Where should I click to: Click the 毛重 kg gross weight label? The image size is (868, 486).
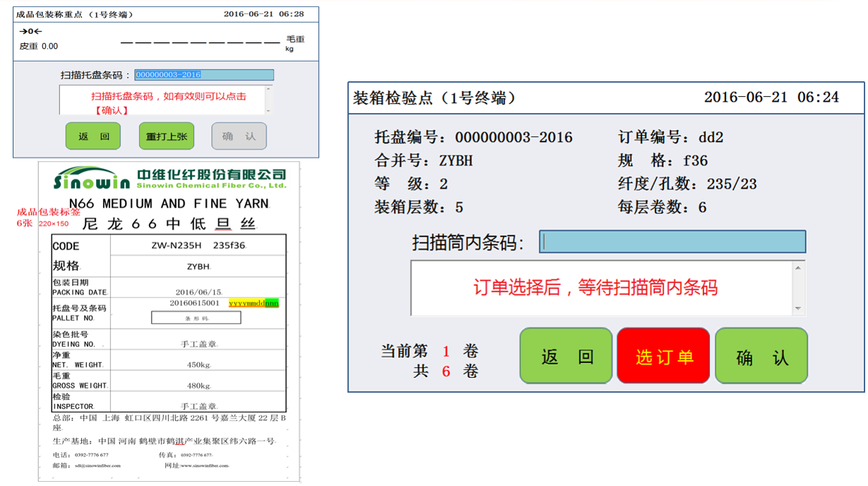coord(295,44)
